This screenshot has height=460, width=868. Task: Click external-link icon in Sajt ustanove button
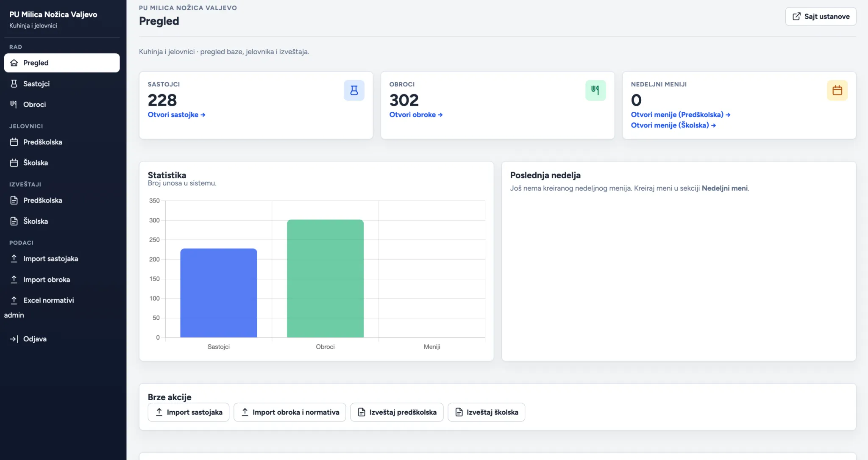[x=796, y=17]
